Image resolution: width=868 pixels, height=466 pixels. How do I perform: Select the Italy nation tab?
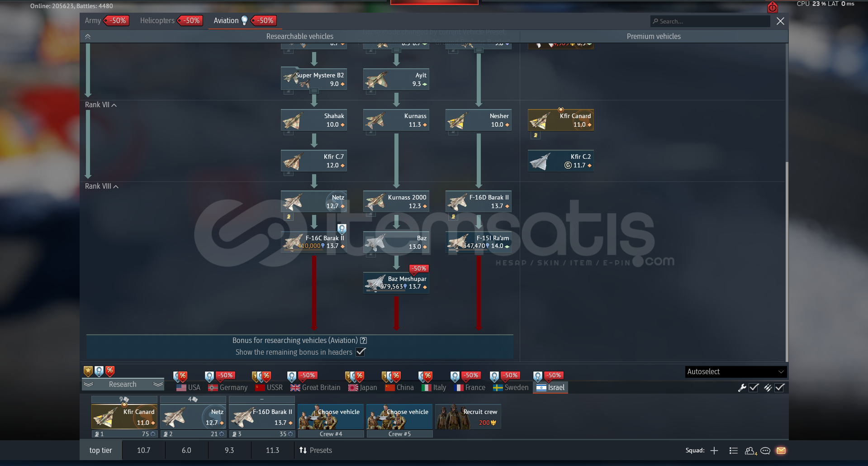(x=434, y=388)
